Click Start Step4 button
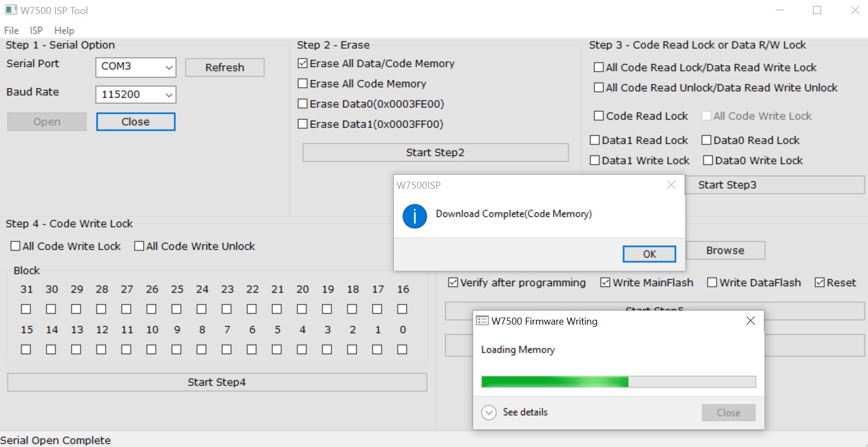Screen dimensions: 868x447 point(217,382)
